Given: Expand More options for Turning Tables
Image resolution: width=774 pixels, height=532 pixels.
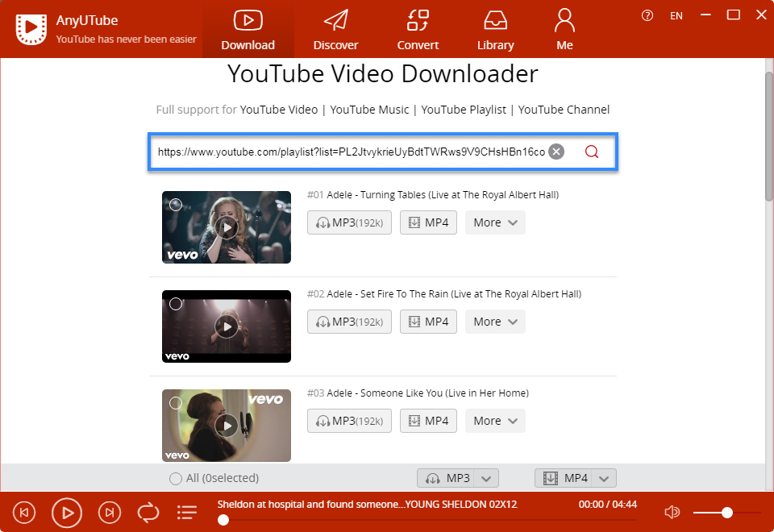Looking at the screenshot, I should click(x=495, y=222).
